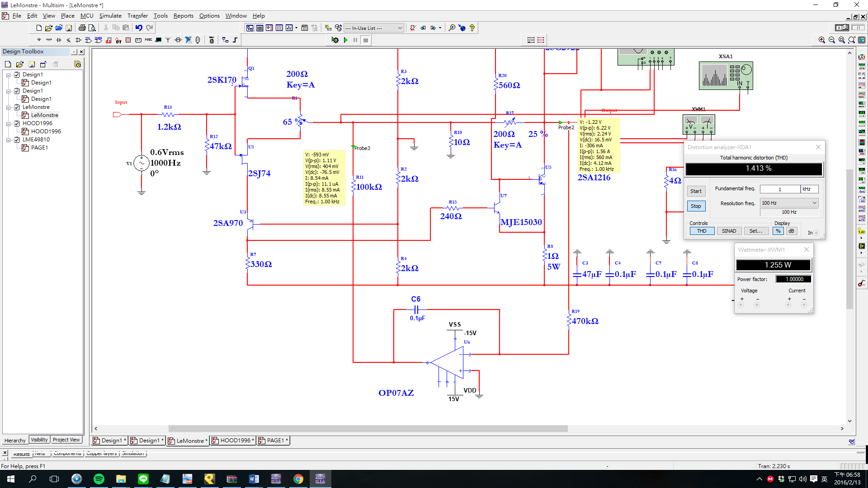This screenshot has height=488, width=868.
Task: Switch to the Visibility tab in Design Toolbox
Action: click(x=39, y=440)
